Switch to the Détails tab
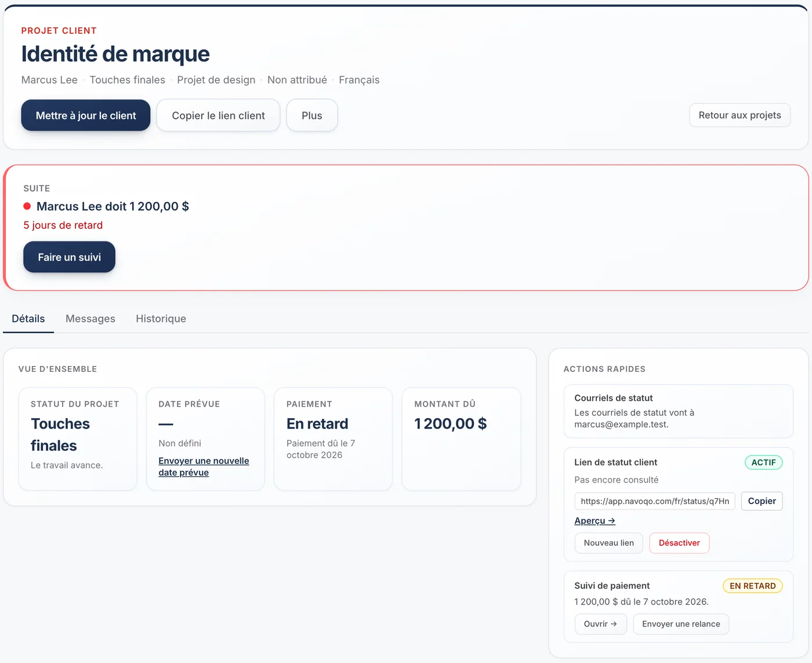This screenshot has height=663, width=812. pos(28,318)
